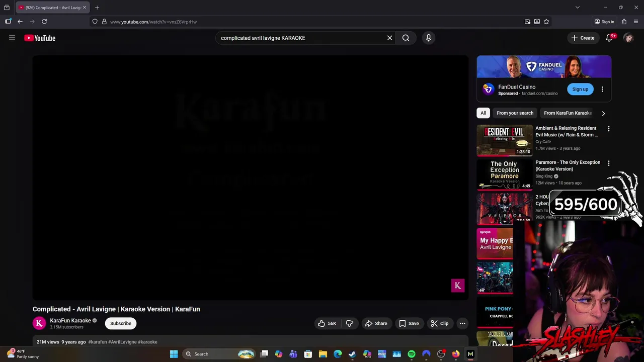This screenshot has width=644, height=362.
Task: Select the All filter chip
Action: click(x=483, y=113)
